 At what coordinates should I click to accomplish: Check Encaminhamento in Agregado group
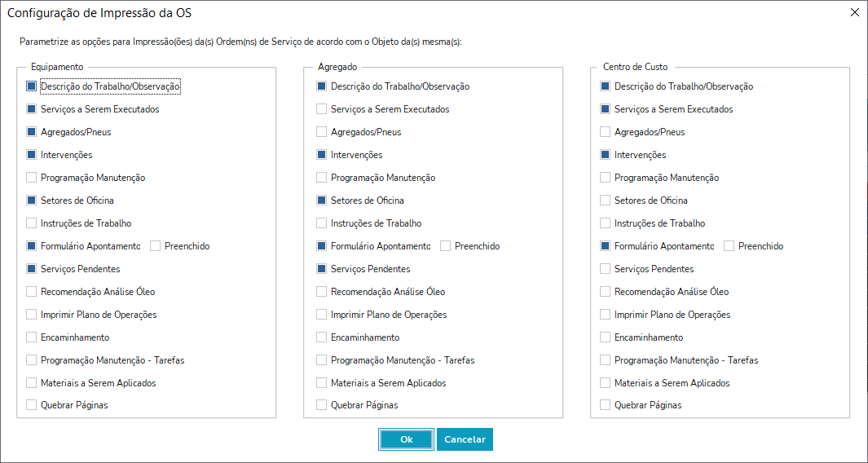click(x=322, y=337)
